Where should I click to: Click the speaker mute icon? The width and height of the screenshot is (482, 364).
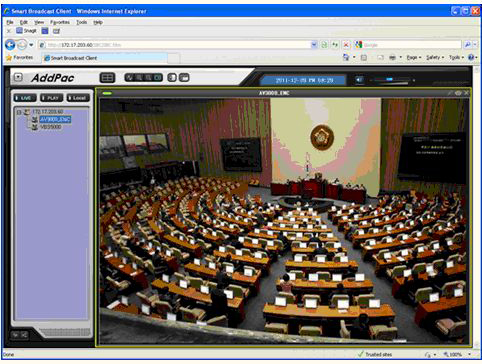[359, 80]
